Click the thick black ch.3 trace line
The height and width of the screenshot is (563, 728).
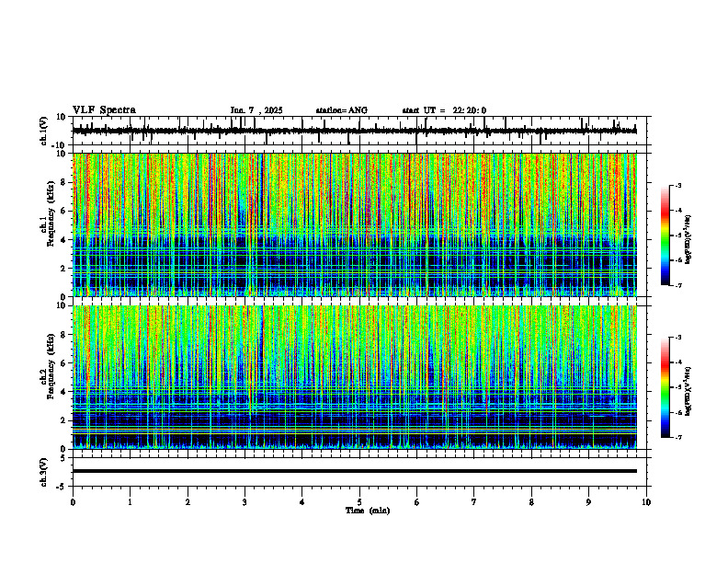pos(354,471)
